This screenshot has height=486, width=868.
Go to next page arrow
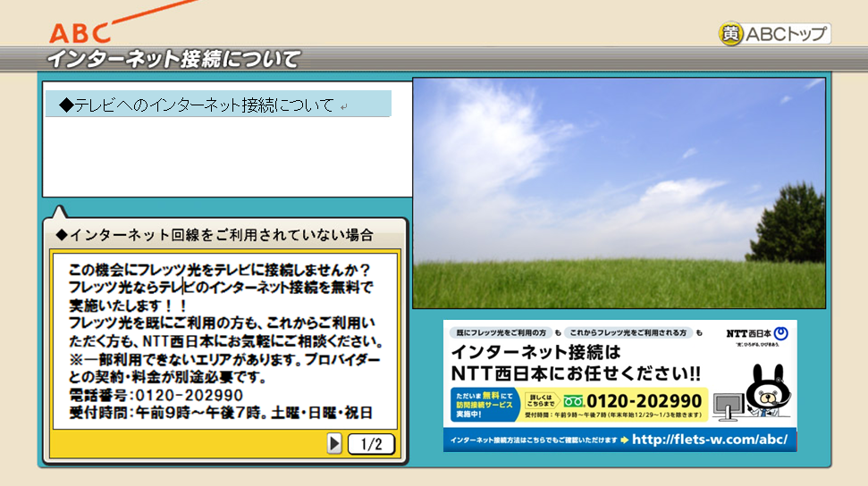coord(334,443)
